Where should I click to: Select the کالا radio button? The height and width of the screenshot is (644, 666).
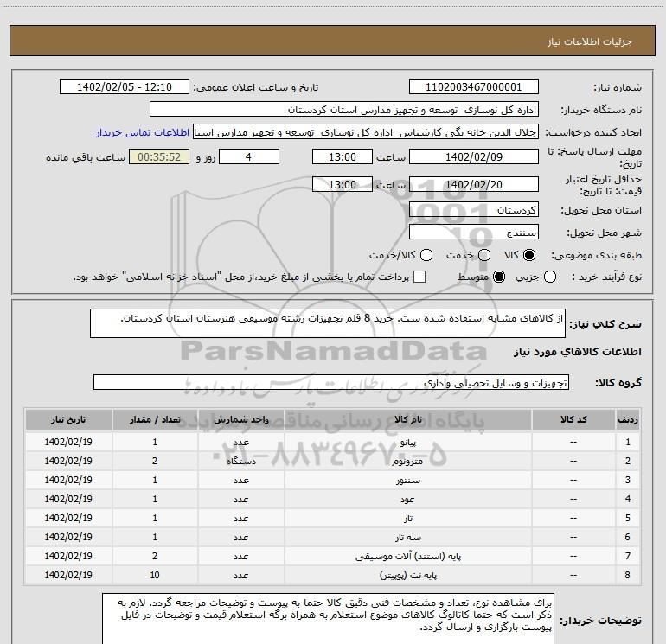529,255
